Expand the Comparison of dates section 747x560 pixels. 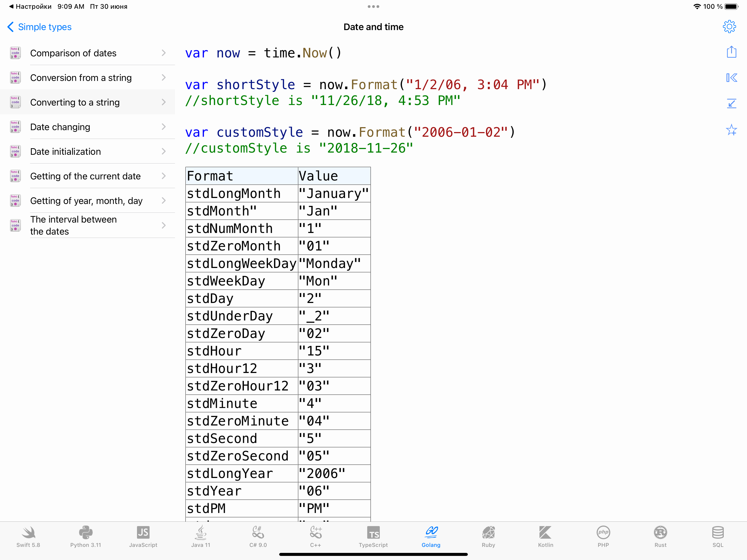[x=88, y=53]
